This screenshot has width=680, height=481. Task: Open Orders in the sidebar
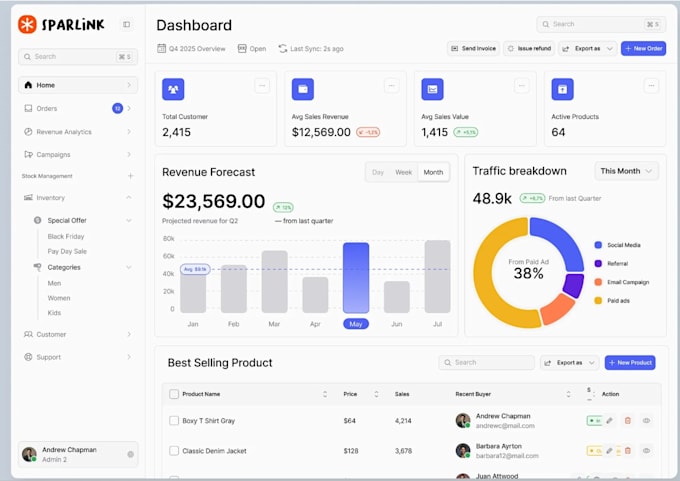pos(78,108)
